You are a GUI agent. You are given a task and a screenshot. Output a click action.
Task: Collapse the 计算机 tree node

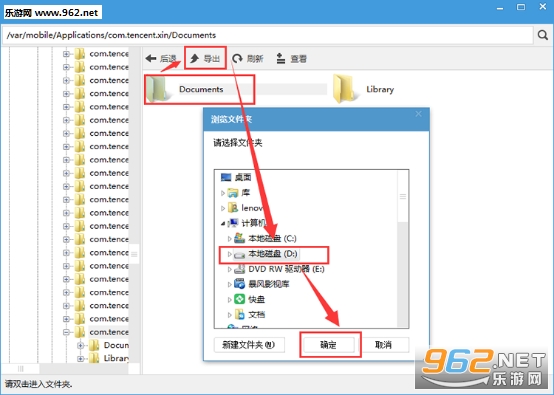point(223,223)
